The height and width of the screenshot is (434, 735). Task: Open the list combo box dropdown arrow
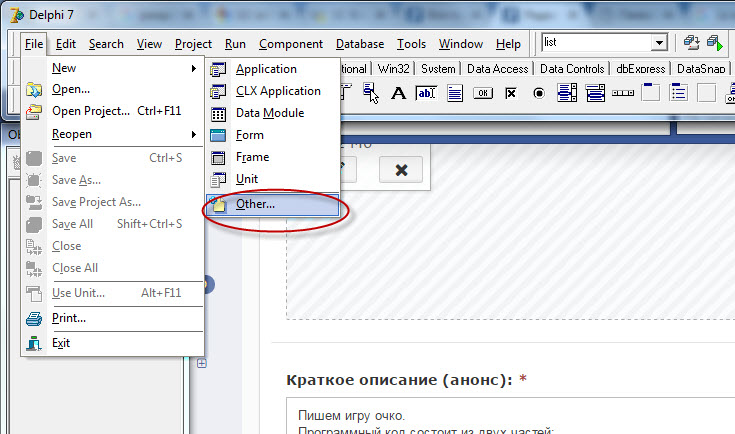tap(659, 43)
